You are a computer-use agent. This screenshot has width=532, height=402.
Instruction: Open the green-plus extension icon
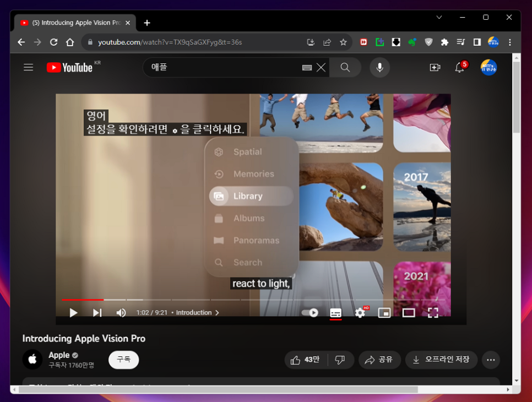379,42
